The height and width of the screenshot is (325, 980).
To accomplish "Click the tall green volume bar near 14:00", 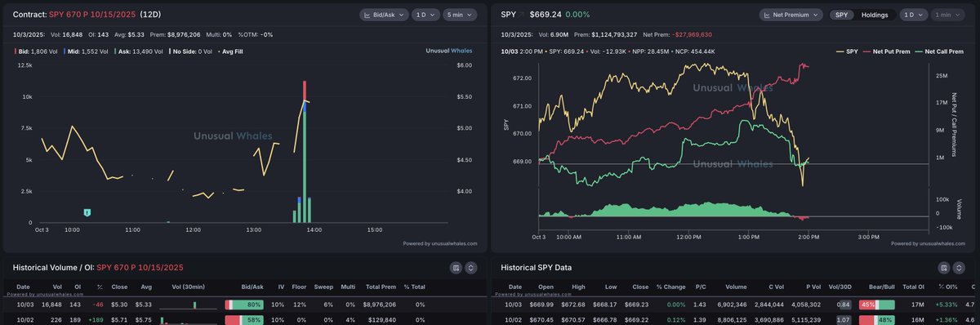I will (x=304, y=167).
